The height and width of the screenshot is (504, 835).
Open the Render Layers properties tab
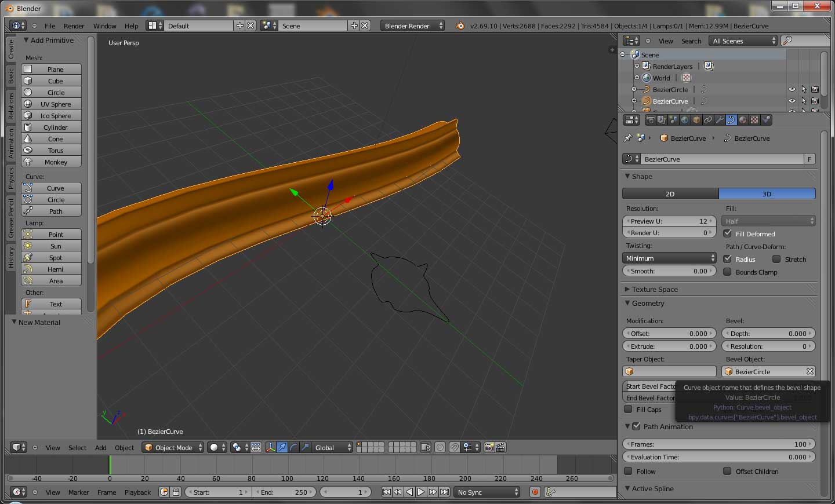click(662, 120)
